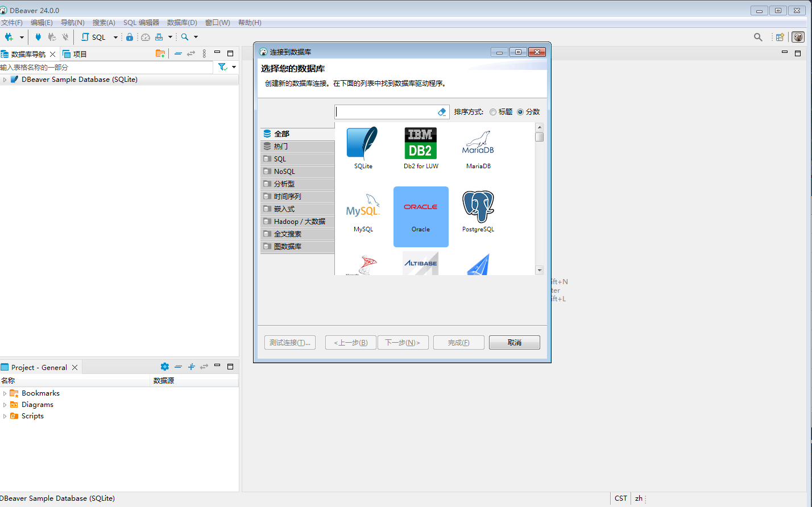This screenshot has height=507, width=812.
Task: Click the driver list vertical scrollbar thumb
Action: (x=540, y=137)
